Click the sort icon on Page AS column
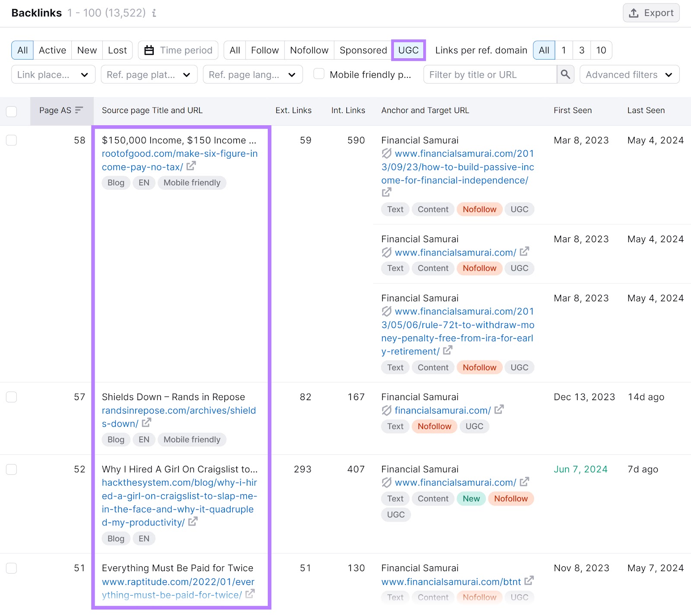 pyautogui.click(x=79, y=110)
